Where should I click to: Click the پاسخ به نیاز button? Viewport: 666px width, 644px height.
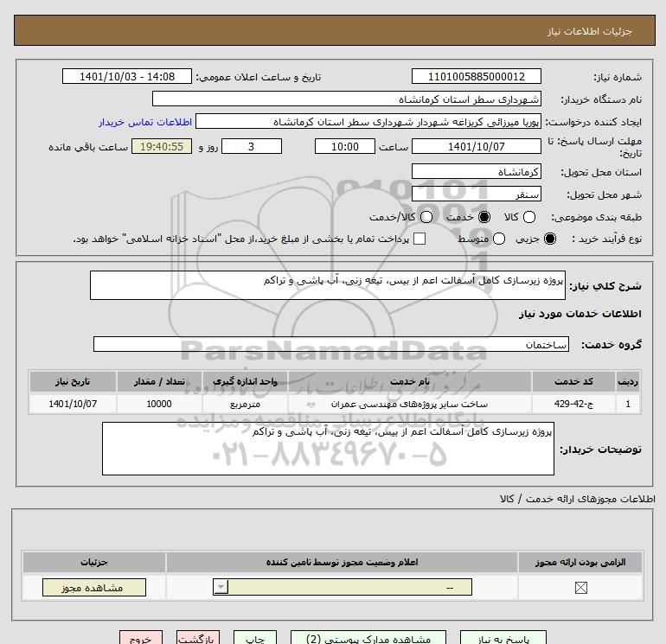coord(503,638)
